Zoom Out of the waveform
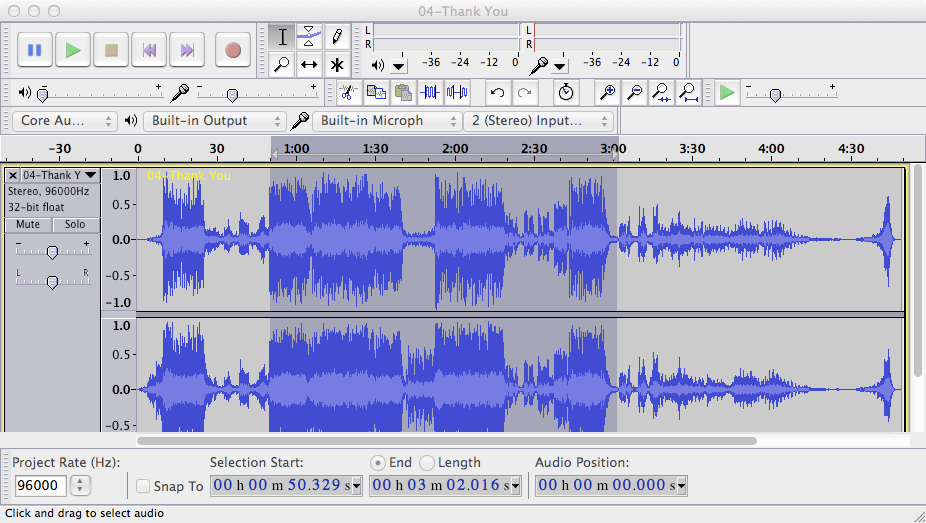Image resolution: width=926 pixels, height=523 pixels. 634,93
